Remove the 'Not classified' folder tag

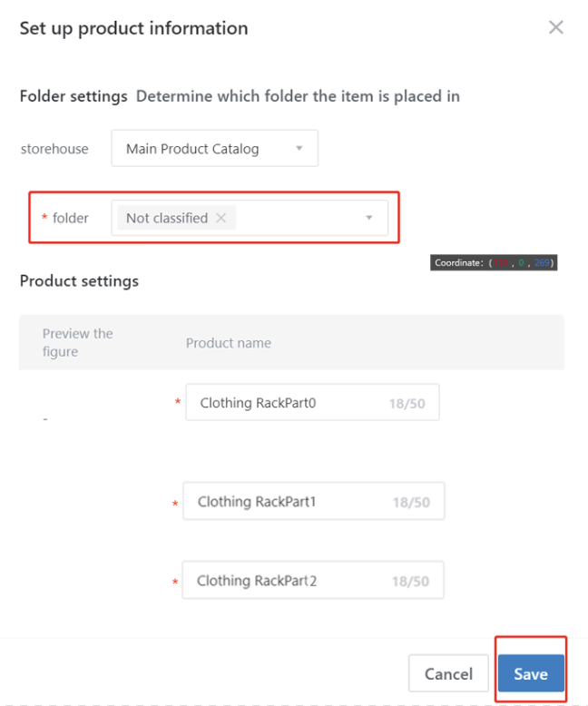coord(221,218)
